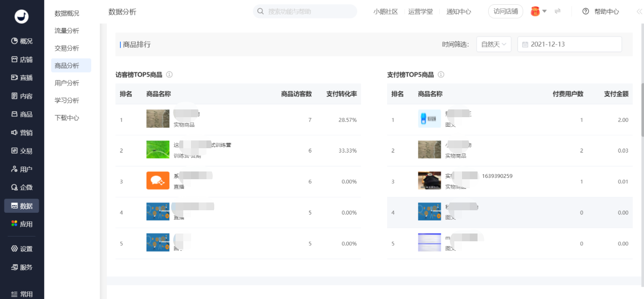Click orange chat thumbnail of rank 3 visitor product
This screenshot has width=644, height=299.
pos(158,181)
